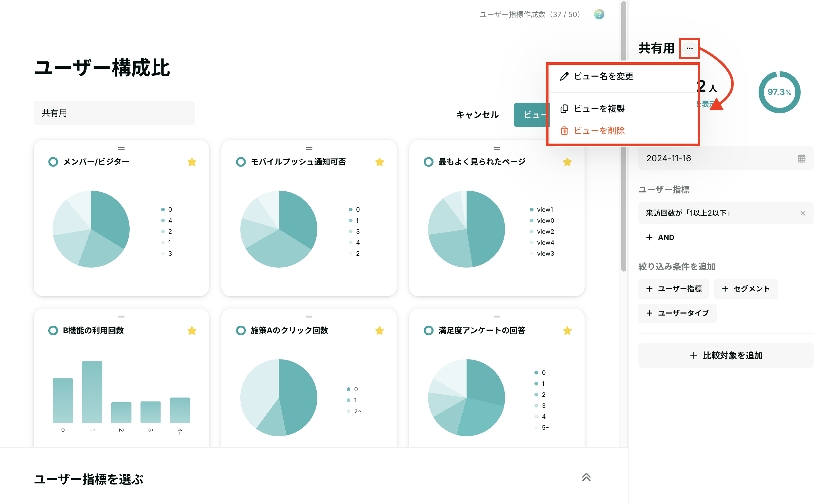Click the 2~ legend entry in 施策Aのクリック回数
Viewport: 820px width, 504px height.
[354, 411]
